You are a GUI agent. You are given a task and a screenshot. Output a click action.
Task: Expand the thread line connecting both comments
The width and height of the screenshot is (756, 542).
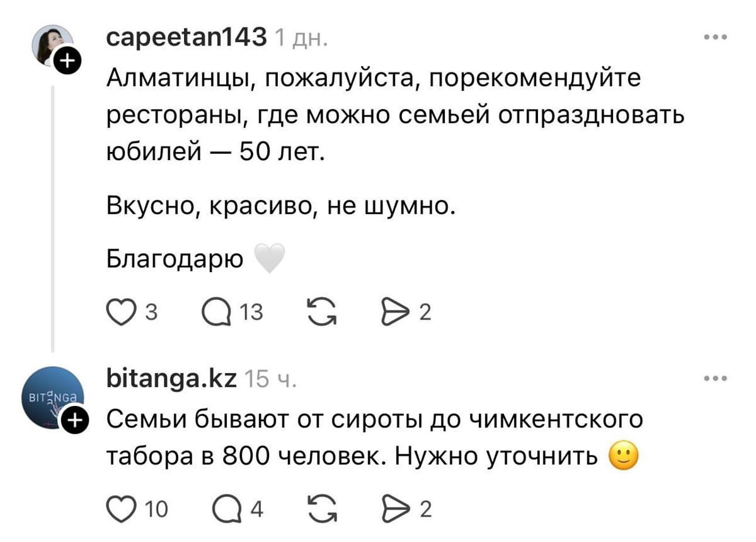[50, 221]
